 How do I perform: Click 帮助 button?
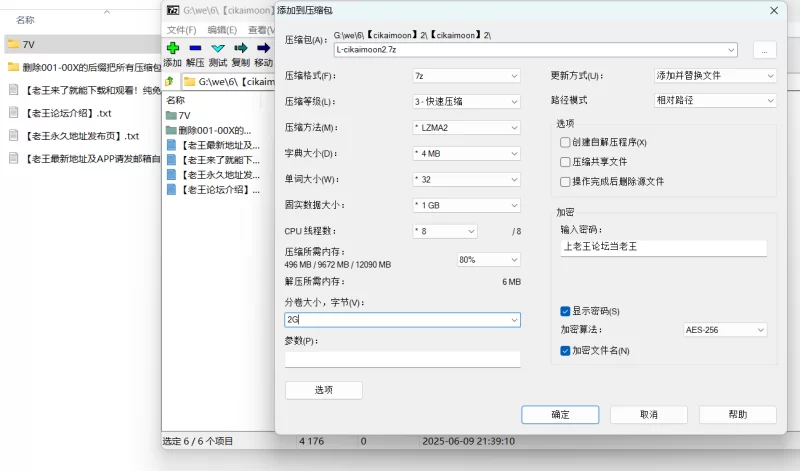(x=738, y=414)
